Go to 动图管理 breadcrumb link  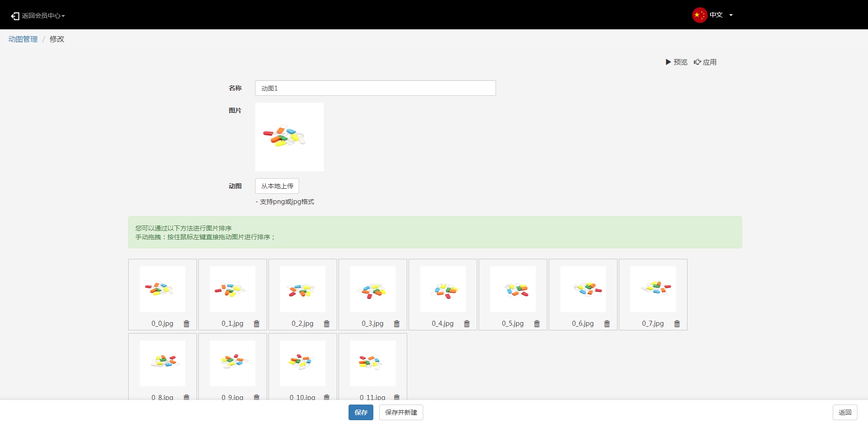23,39
